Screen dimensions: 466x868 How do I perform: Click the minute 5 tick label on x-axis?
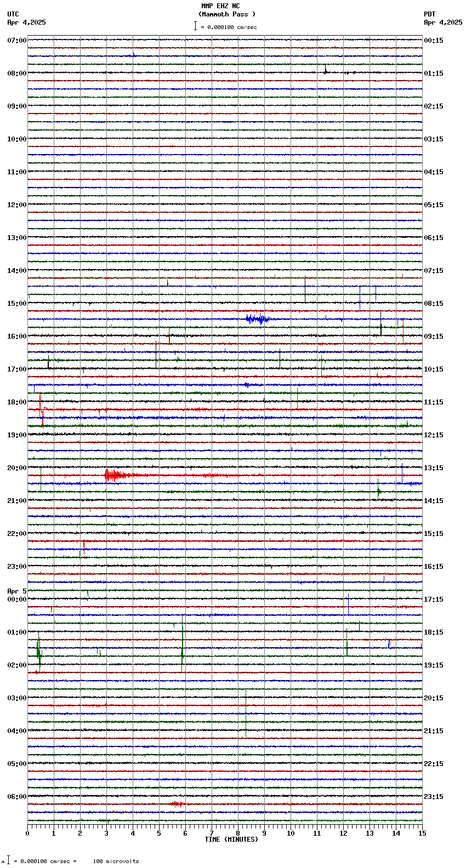[159, 833]
